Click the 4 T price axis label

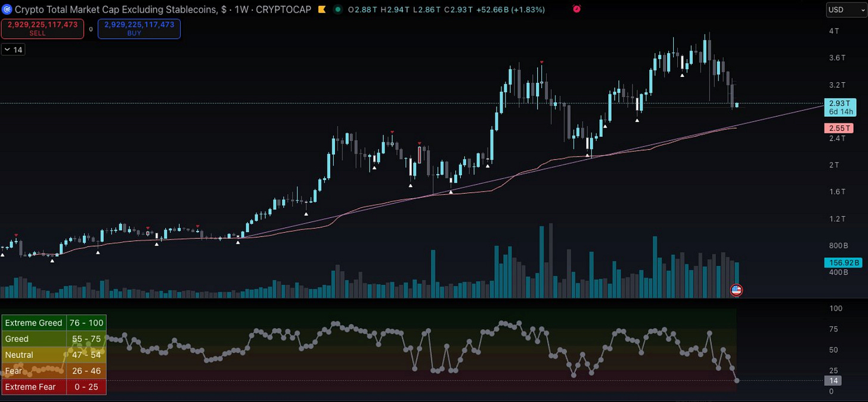click(833, 30)
